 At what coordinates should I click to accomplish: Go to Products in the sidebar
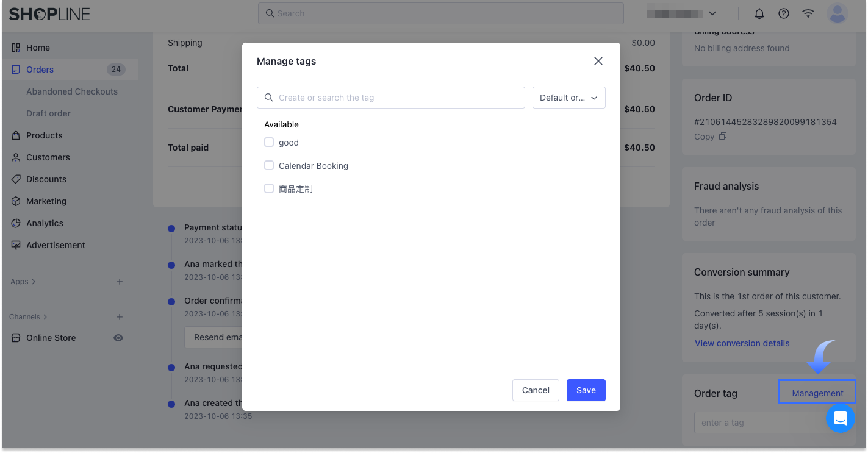point(44,135)
